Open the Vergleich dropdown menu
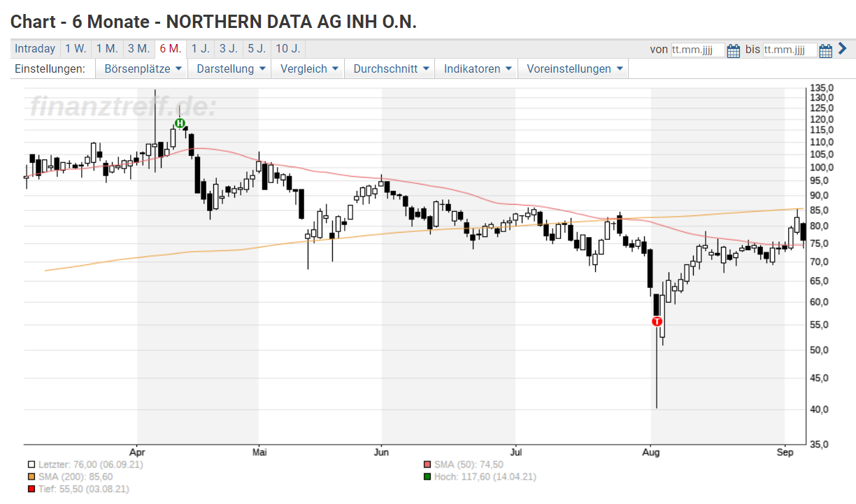The height and width of the screenshot is (504, 856). [308, 69]
